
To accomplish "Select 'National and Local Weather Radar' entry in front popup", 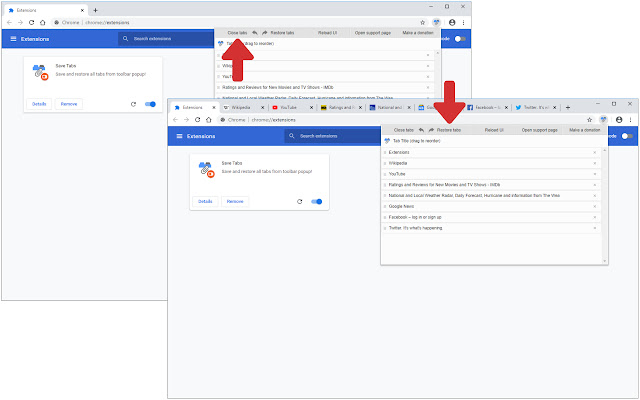I will click(491, 196).
